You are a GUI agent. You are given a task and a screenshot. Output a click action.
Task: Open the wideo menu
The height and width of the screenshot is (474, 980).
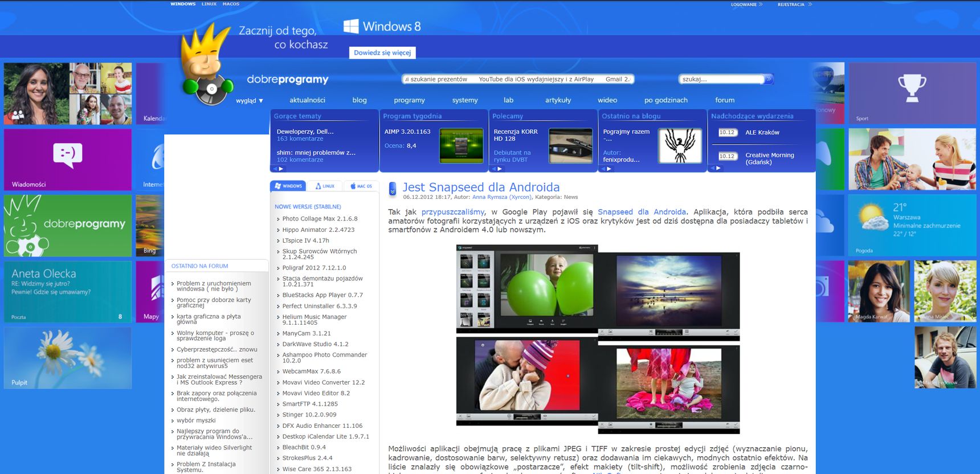click(607, 100)
